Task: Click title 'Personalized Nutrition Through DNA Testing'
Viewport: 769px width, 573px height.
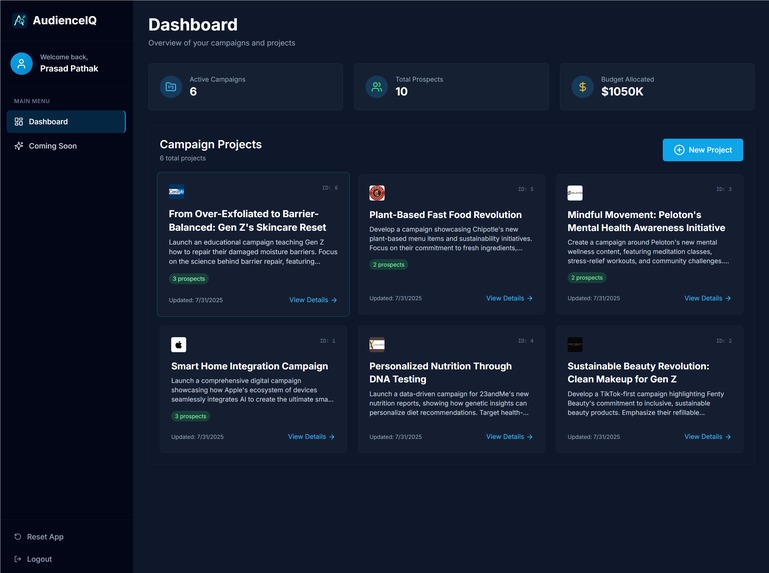Action: (440, 372)
